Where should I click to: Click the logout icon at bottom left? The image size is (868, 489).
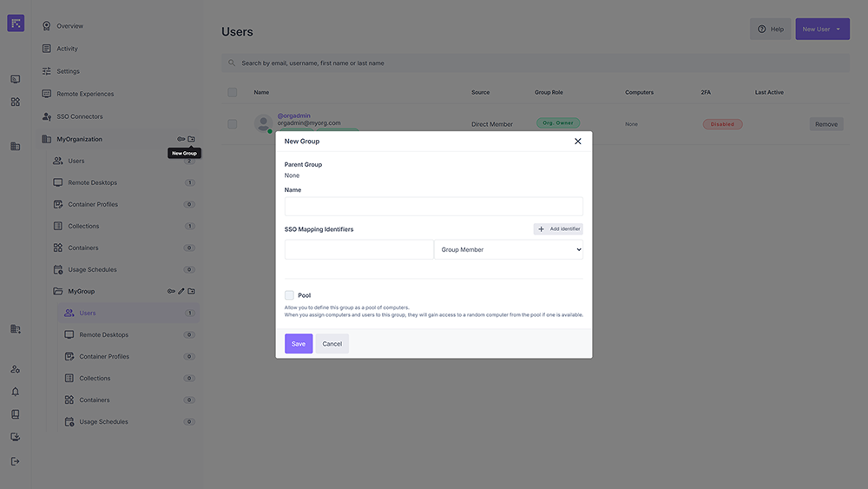pos(15,460)
